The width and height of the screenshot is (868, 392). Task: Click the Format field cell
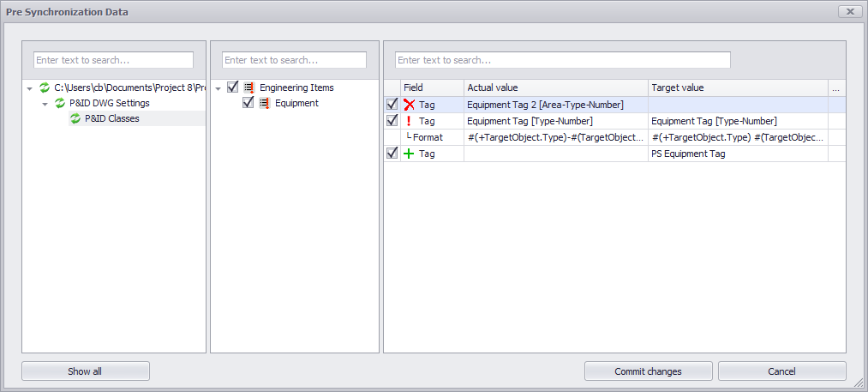(433, 137)
